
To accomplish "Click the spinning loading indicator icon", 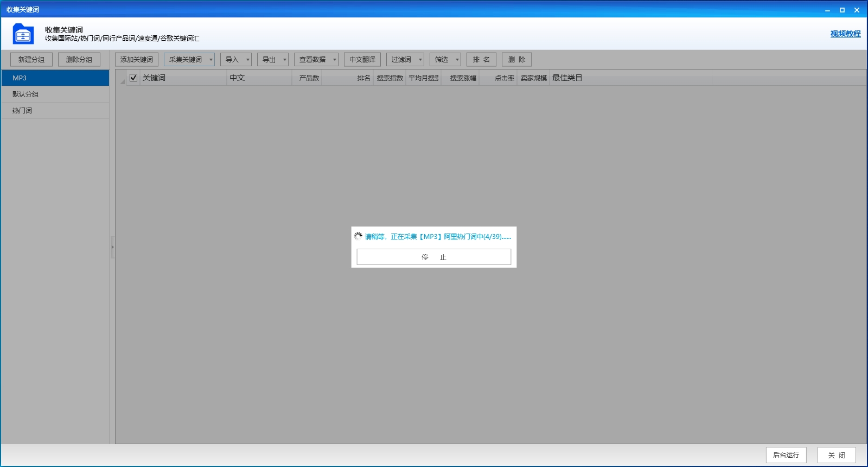I will point(358,236).
